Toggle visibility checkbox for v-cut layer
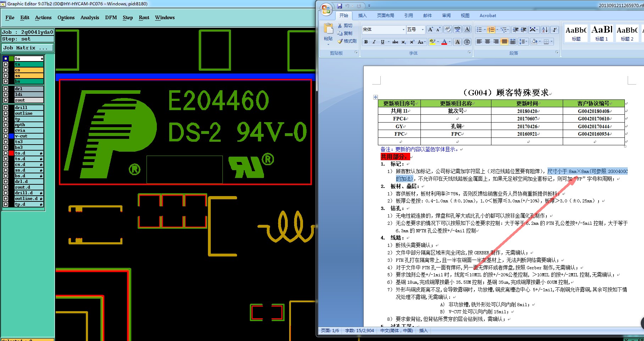The width and height of the screenshot is (644, 341). coord(6,136)
